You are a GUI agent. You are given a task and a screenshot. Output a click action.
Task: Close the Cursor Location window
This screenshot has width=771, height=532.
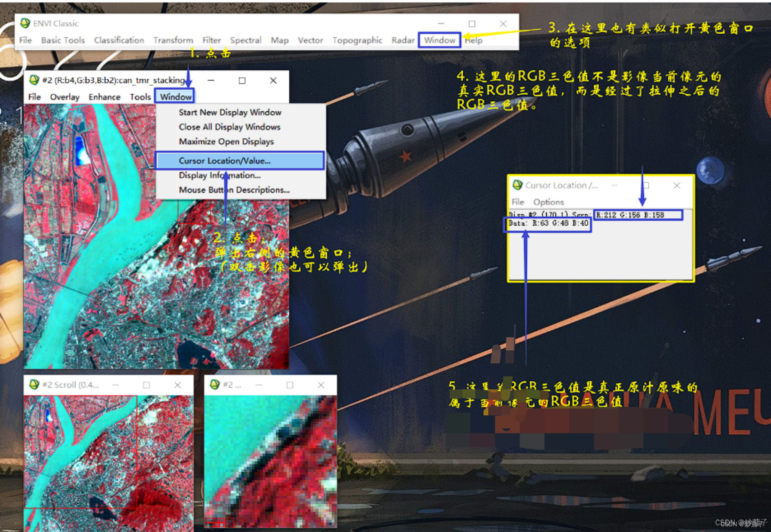pyautogui.click(x=677, y=185)
